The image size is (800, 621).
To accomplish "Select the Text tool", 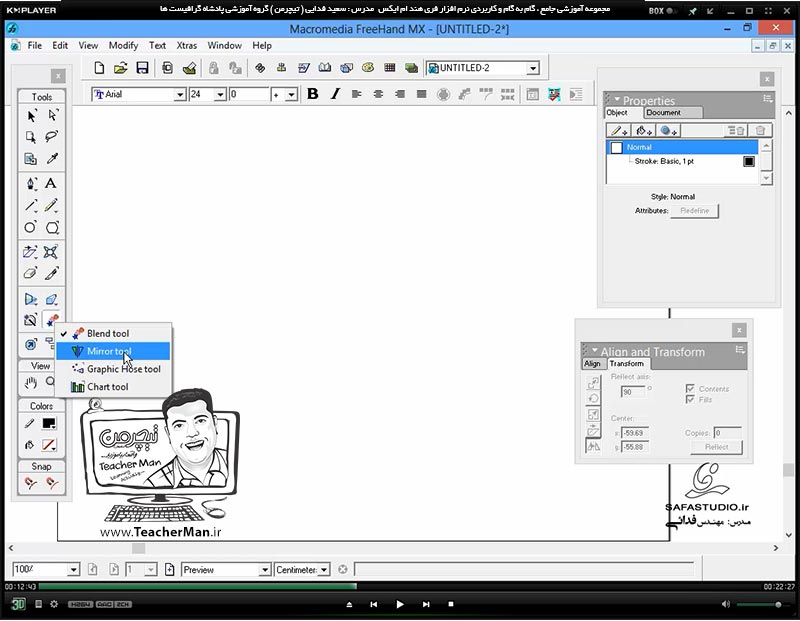I will click(x=51, y=183).
